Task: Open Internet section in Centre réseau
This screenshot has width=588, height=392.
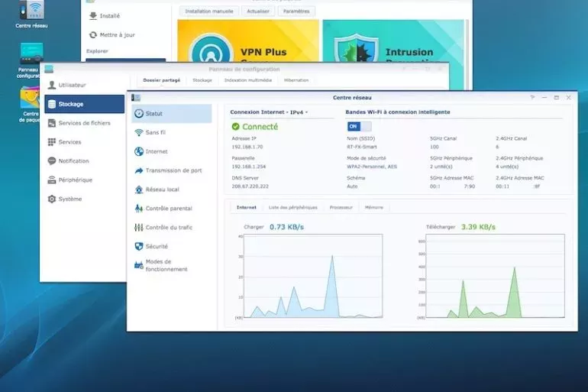Action: point(172,151)
